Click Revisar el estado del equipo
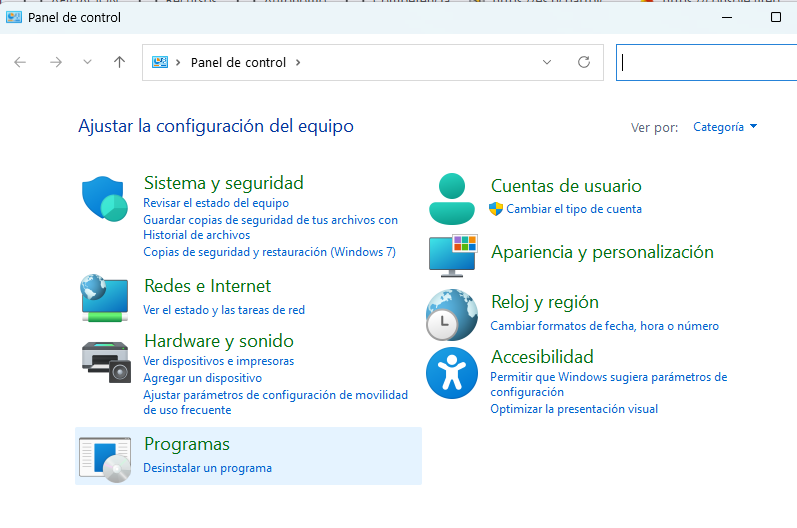Viewport: 797px width, 528px height. 216,203
